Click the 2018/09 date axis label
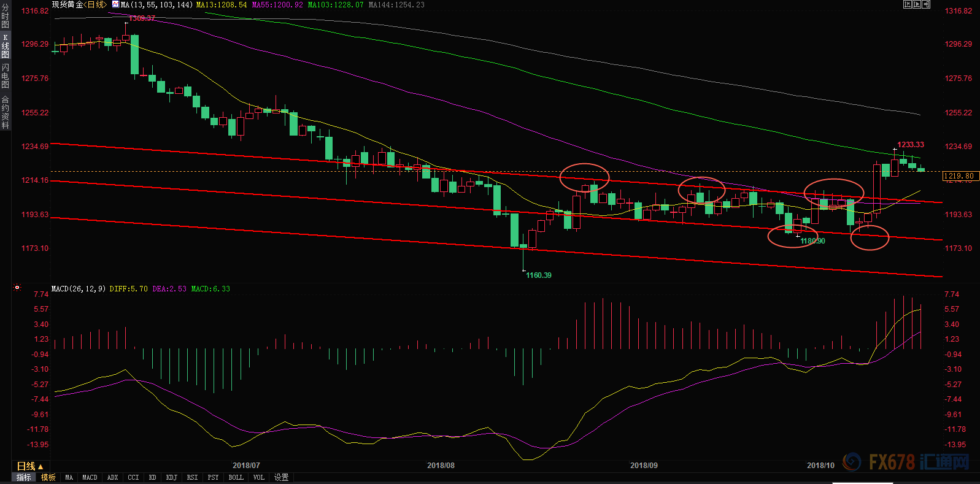The height and width of the screenshot is (484, 980). pyautogui.click(x=644, y=466)
